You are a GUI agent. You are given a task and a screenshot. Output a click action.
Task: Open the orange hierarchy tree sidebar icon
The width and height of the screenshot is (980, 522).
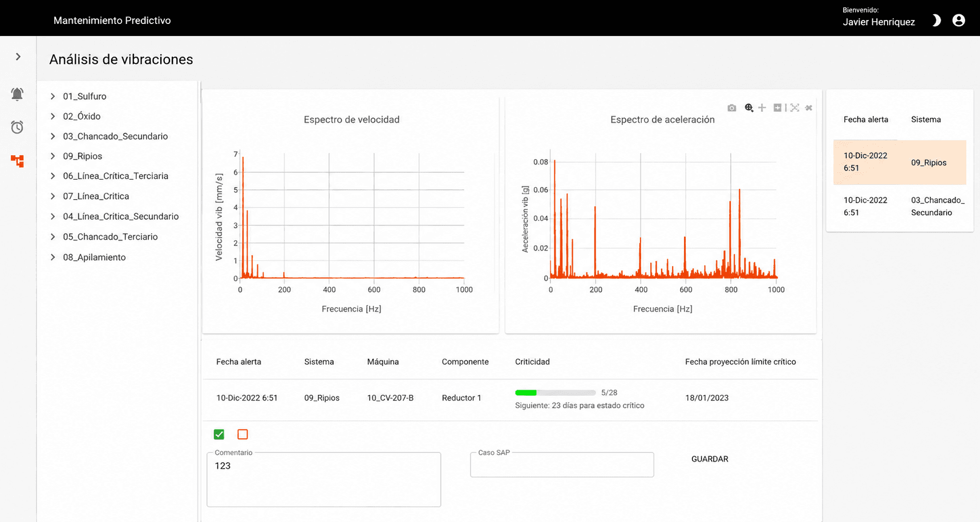[17, 161]
